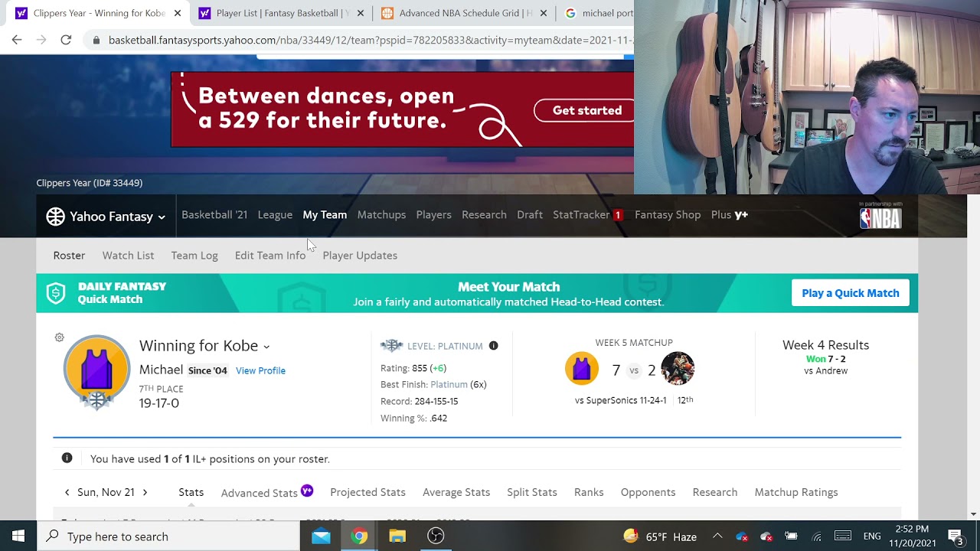Open Matchups nav item
980x551 pixels.
pos(381,215)
